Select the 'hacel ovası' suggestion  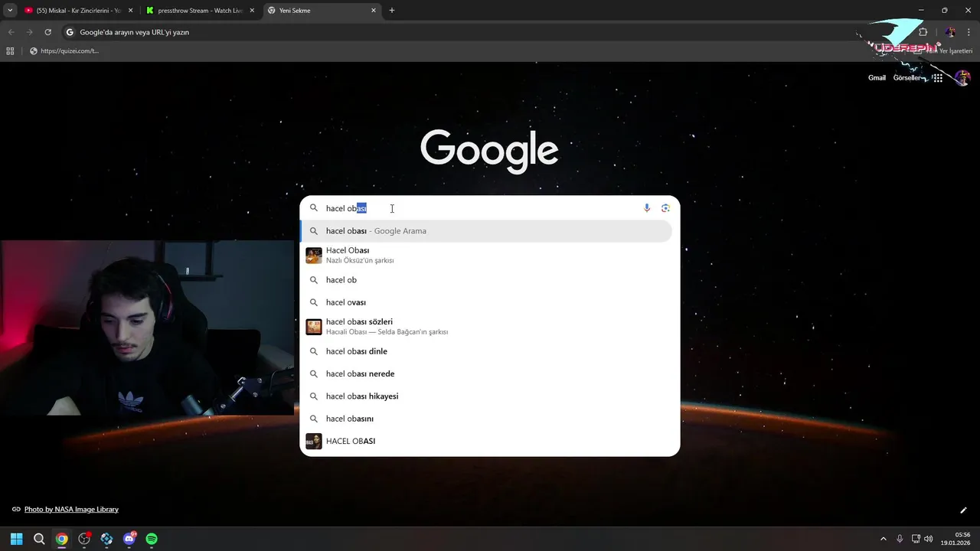point(486,302)
